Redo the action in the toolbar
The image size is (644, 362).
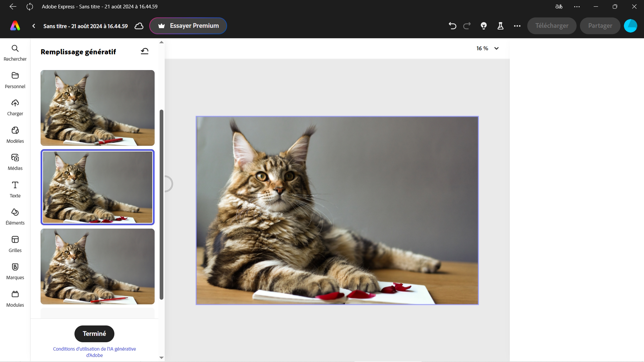pos(467,26)
